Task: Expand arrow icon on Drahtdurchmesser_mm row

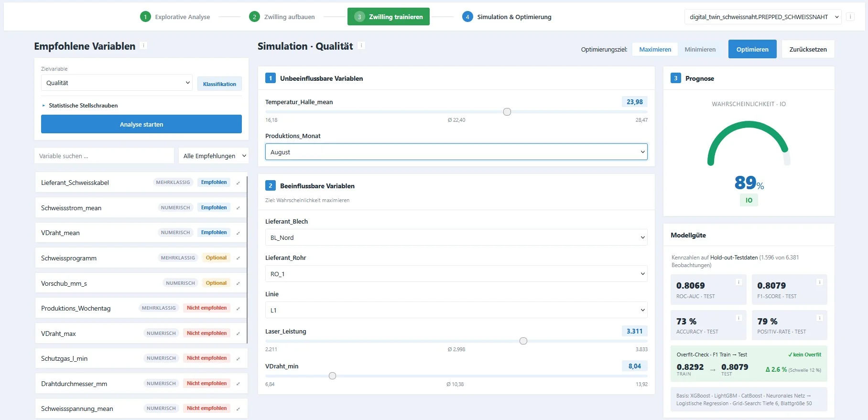Action: pyautogui.click(x=238, y=384)
